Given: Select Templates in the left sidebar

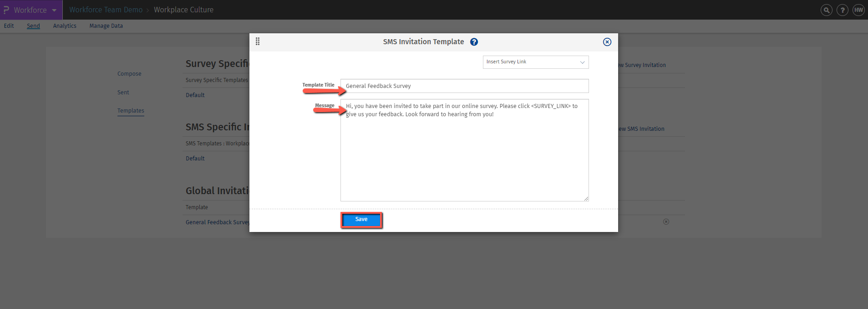Looking at the screenshot, I should 131,111.
